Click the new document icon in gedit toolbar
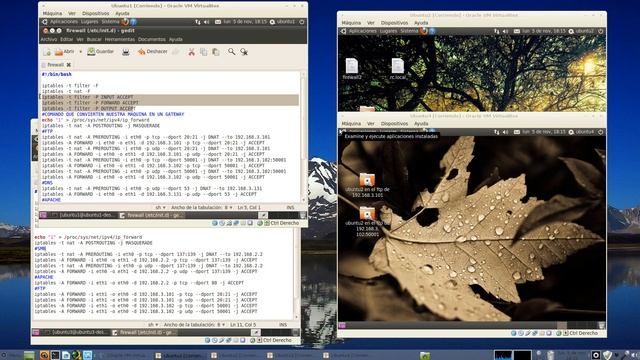Viewport: 640px width, 360px height. 47,52
